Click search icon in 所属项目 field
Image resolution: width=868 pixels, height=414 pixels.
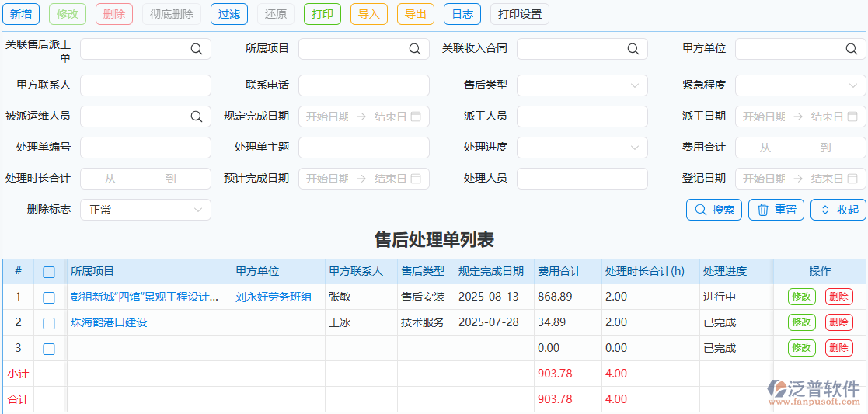[x=415, y=49]
